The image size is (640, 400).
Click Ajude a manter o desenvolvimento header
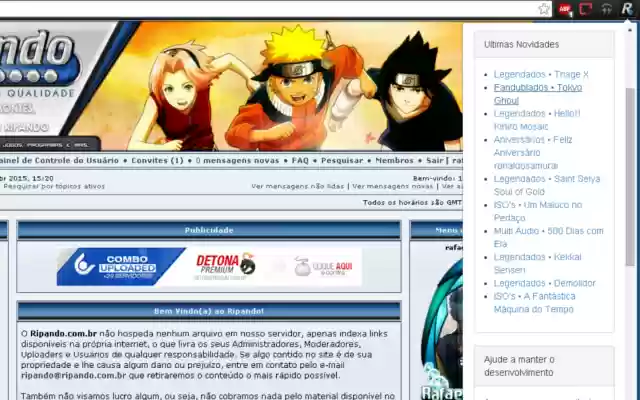(544, 366)
